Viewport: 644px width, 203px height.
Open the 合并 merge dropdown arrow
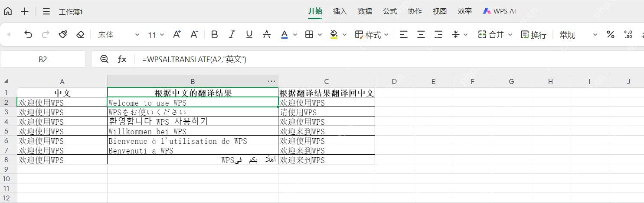510,35
